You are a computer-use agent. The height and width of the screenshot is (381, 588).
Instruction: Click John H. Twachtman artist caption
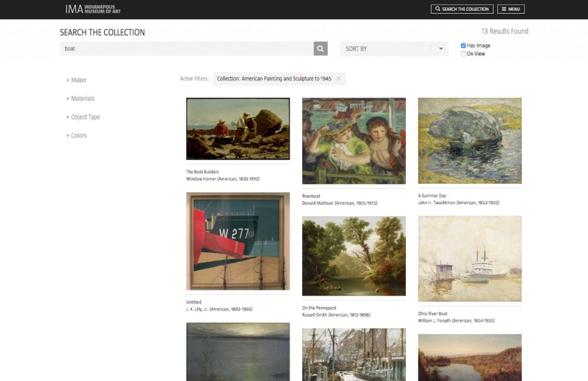tap(459, 203)
